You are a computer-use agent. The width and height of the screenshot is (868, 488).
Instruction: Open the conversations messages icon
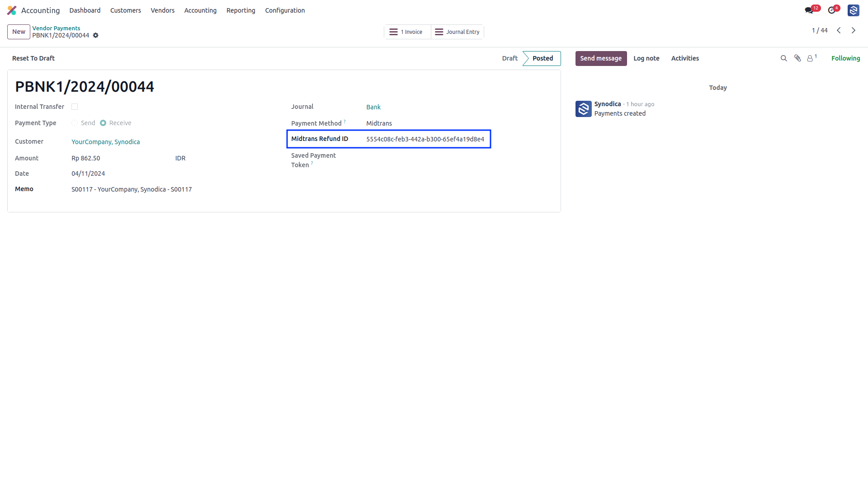(809, 10)
